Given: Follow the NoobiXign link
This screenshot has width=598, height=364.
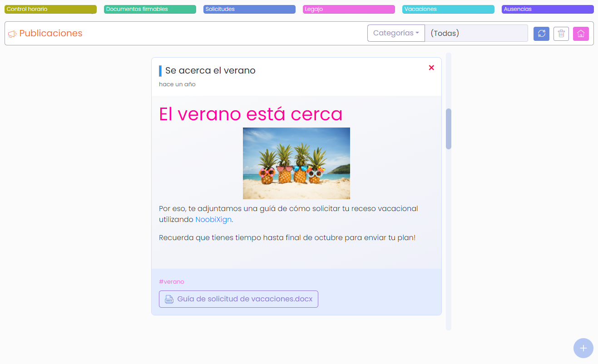Looking at the screenshot, I should (x=213, y=219).
